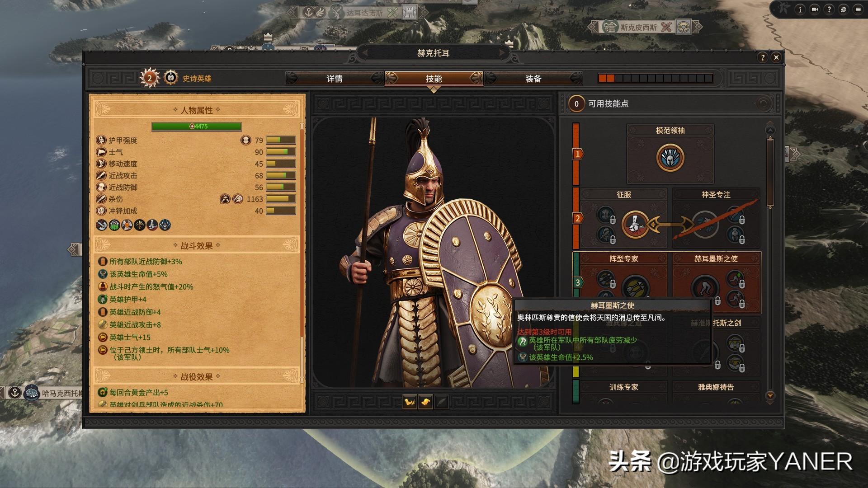Select the 模范领袖 helmet skill icon
The image size is (868, 488).
click(670, 158)
